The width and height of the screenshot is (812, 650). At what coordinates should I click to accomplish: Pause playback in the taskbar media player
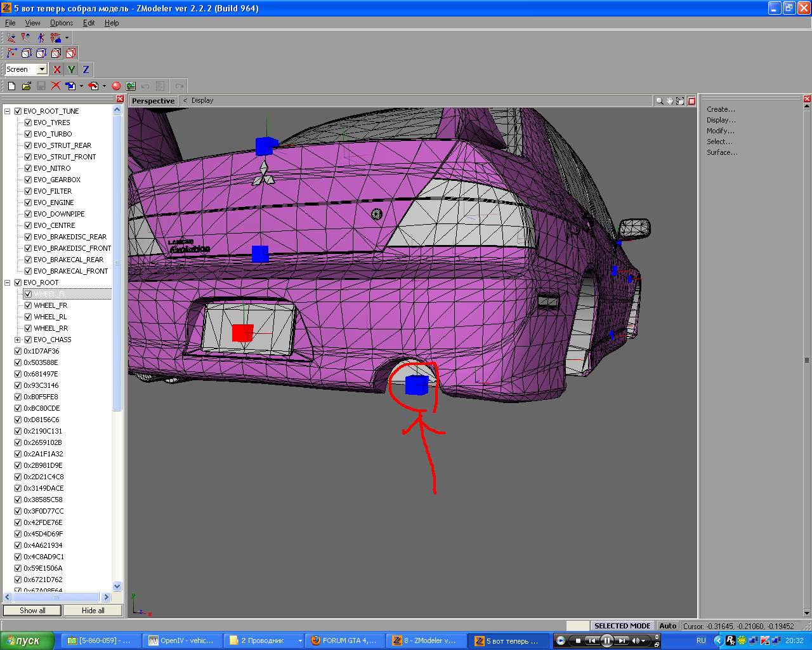pyautogui.click(x=606, y=640)
